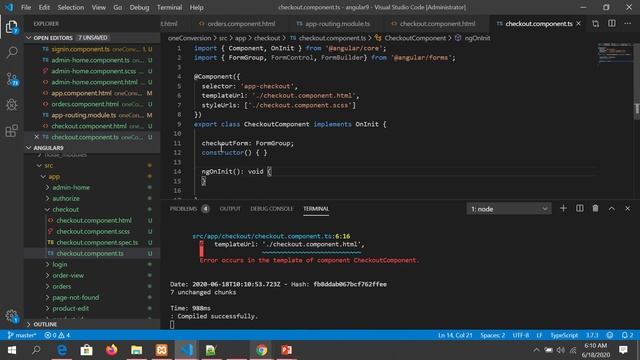Close the terminal panel
640x360 pixels.
[627, 209]
